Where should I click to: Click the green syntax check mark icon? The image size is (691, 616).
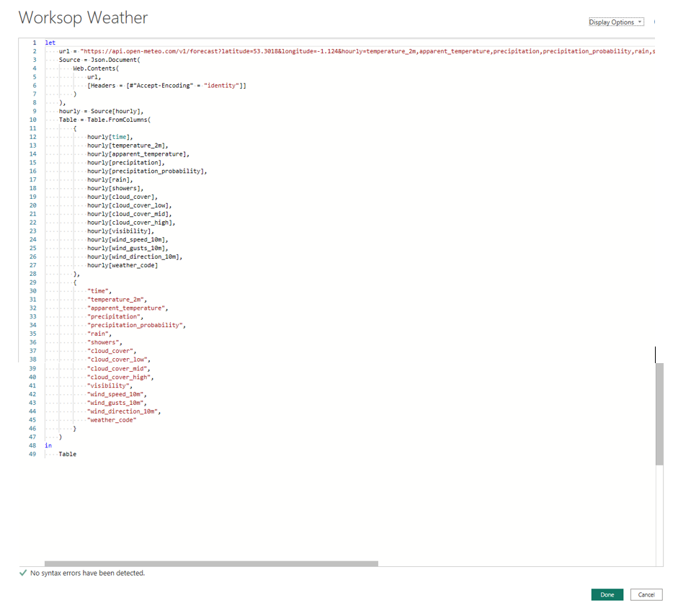(x=23, y=573)
